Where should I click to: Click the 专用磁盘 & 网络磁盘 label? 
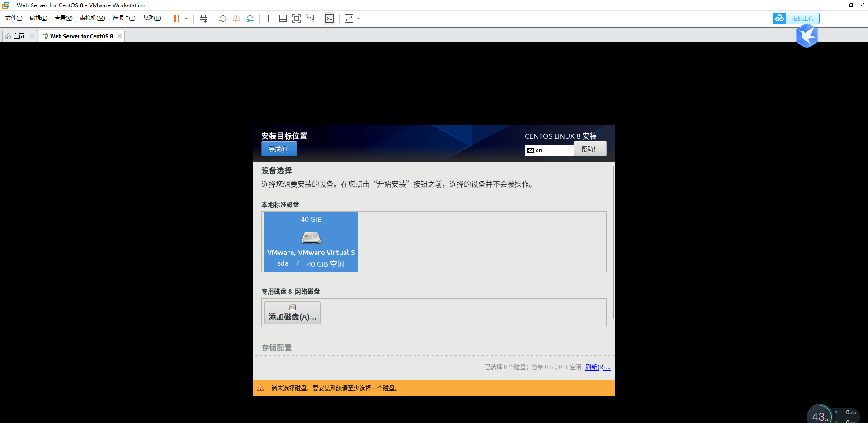pos(291,291)
